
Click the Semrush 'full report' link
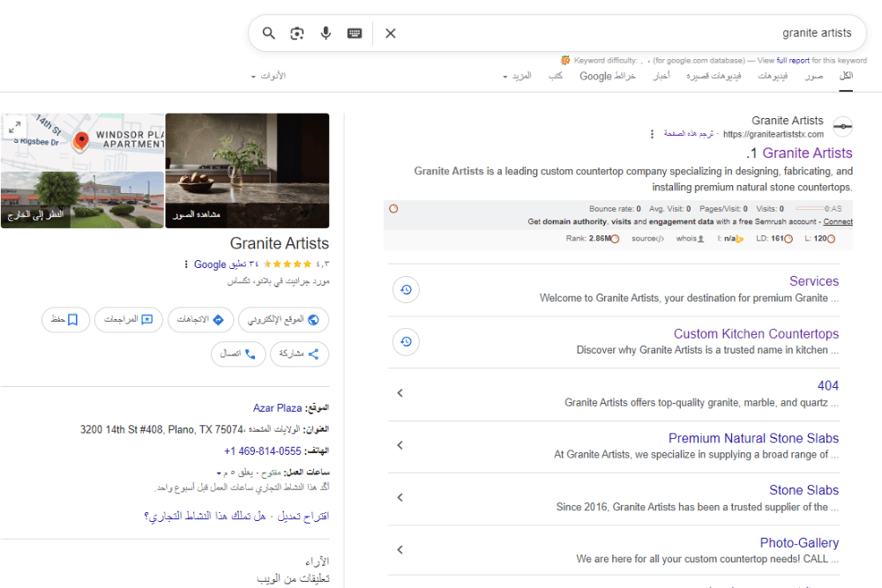click(x=793, y=61)
